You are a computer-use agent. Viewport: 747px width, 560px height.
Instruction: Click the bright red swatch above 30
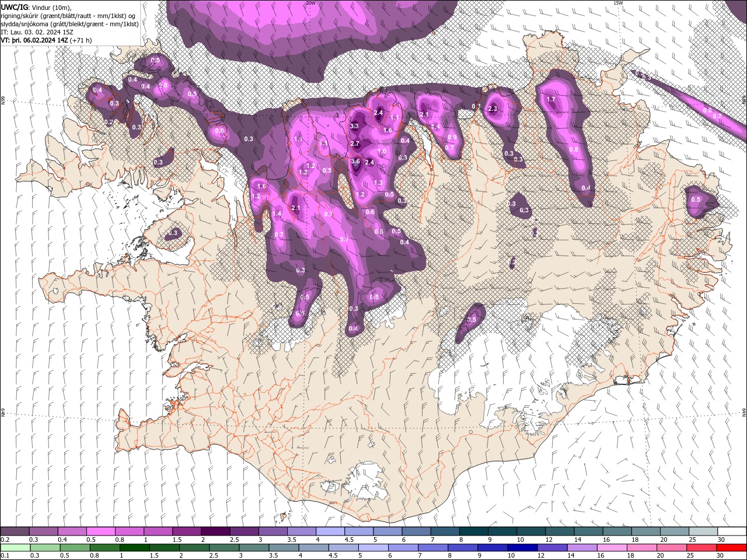click(732, 548)
